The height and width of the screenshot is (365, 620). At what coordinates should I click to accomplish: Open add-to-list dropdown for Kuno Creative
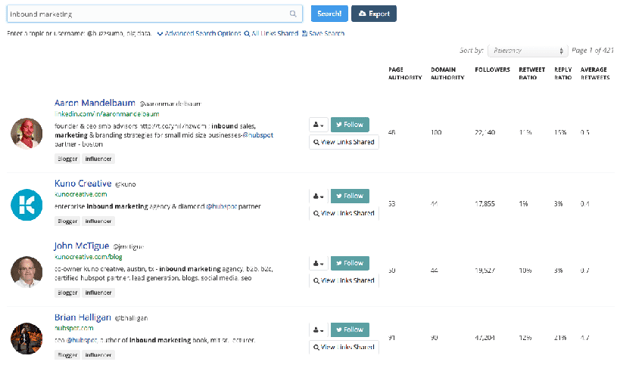point(318,196)
